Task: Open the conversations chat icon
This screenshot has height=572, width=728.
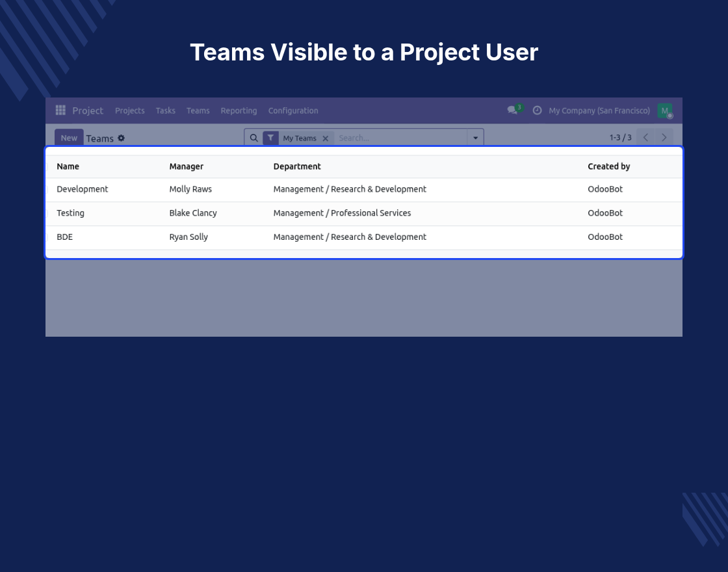Action: [x=513, y=110]
